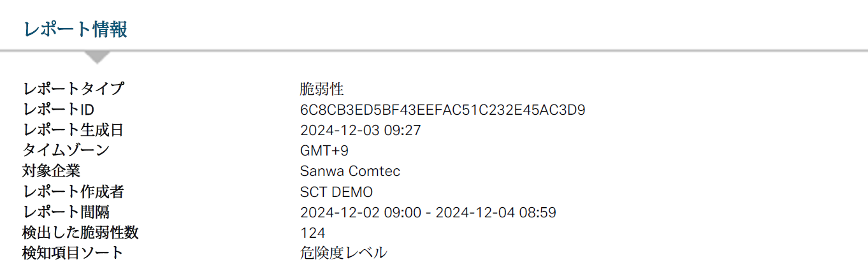
Task: Select the レポートID label
Action: click(x=59, y=110)
